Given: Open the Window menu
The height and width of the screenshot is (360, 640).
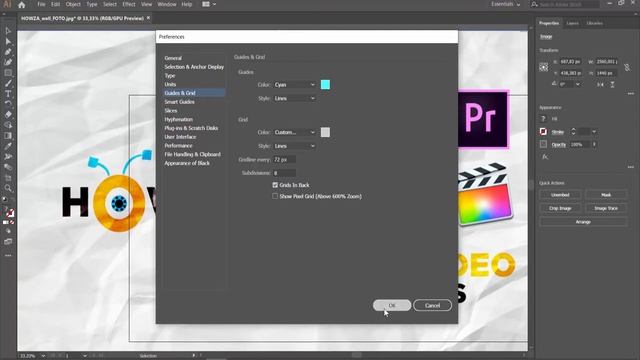Looking at the screenshot, I should coord(167,4).
